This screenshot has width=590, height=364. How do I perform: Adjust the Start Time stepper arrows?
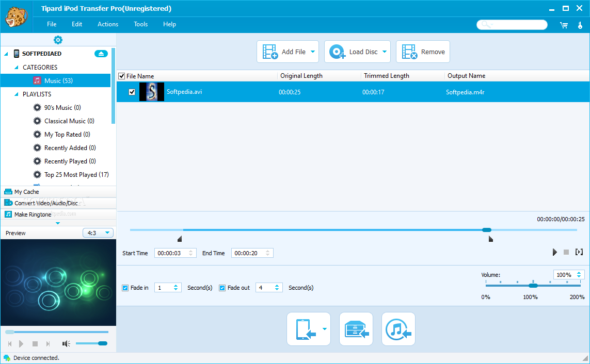191,253
